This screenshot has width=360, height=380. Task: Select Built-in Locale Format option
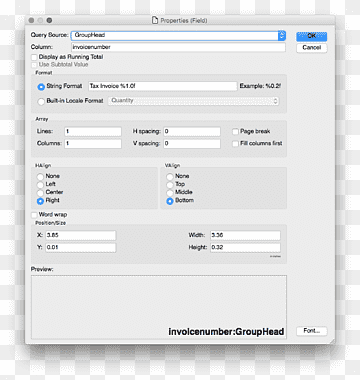pos(41,101)
